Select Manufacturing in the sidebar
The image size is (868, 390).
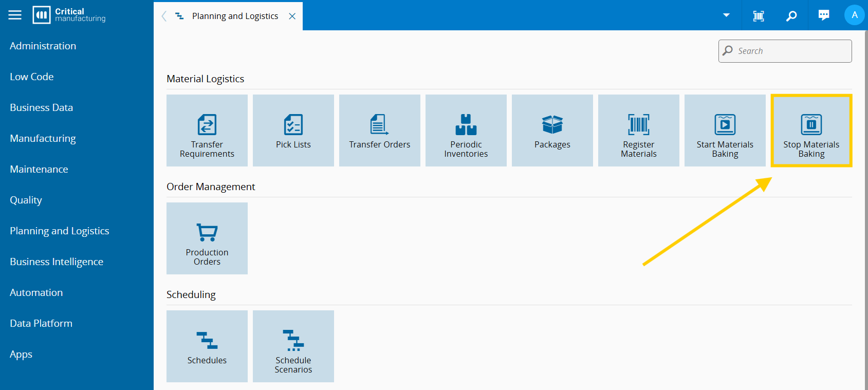pos(43,138)
